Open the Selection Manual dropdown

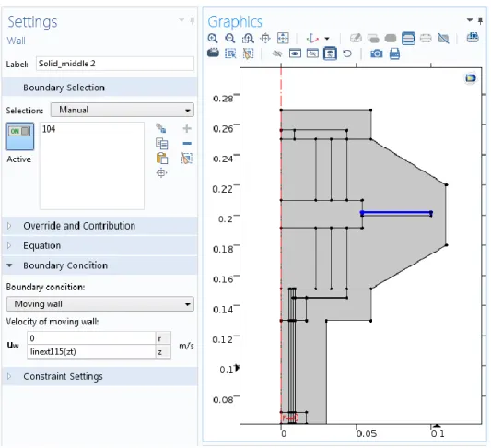(123, 110)
